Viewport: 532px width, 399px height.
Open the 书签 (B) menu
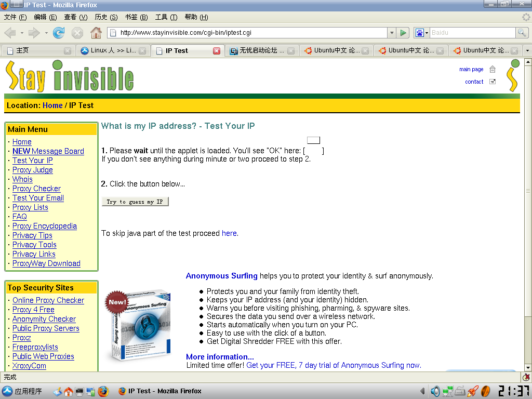pyautogui.click(x=137, y=17)
